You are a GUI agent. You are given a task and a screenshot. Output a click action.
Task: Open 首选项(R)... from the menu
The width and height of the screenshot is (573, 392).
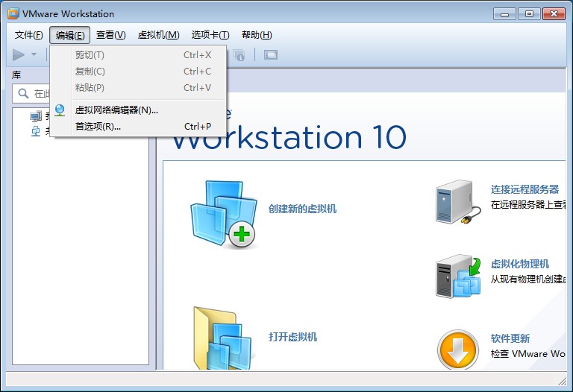point(138,127)
